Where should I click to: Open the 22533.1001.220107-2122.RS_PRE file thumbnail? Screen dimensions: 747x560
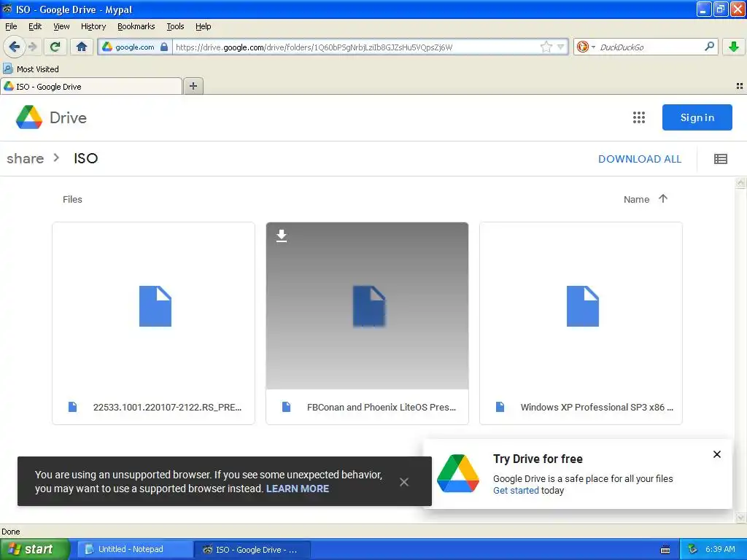[x=153, y=306]
